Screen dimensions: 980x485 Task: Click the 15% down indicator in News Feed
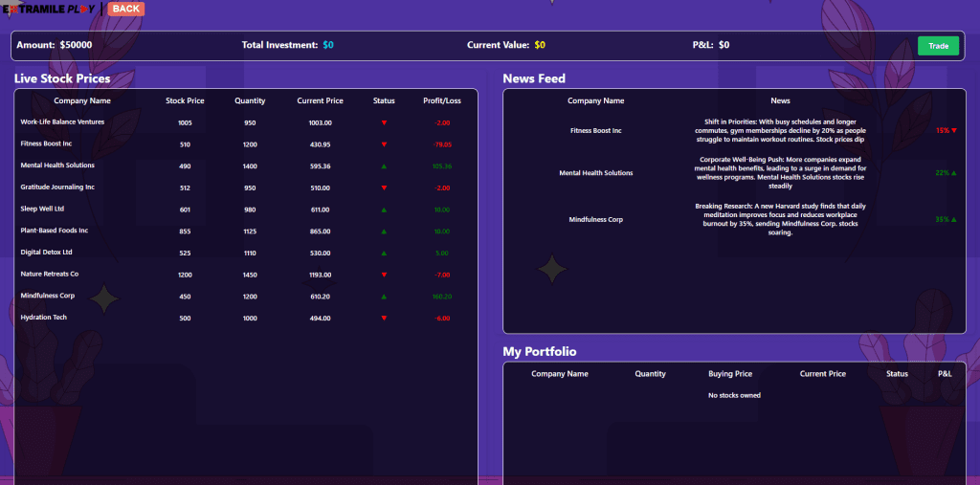click(946, 130)
